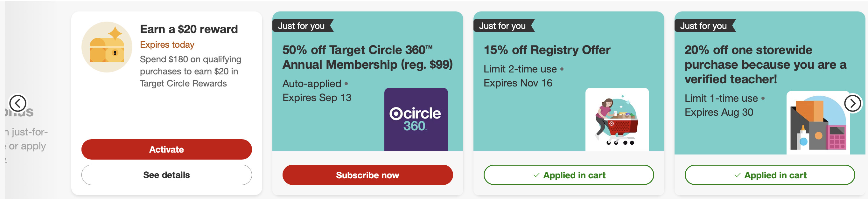Click Applied in cart under Registry Offer
The height and width of the screenshot is (199, 868).
pyautogui.click(x=569, y=175)
